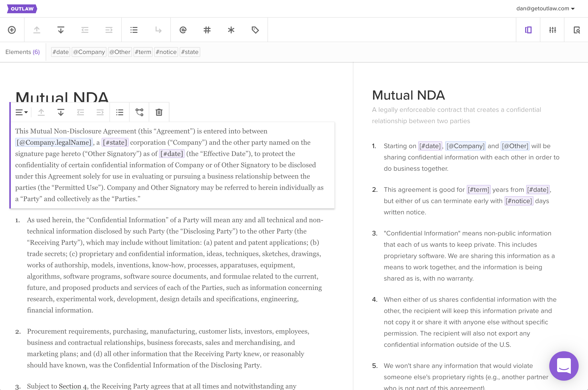Image resolution: width=588 pixels, height=390 pixels.
Task: Open the dan@getoutlaw.com account dropdown
Action: (x=546, y=8)
